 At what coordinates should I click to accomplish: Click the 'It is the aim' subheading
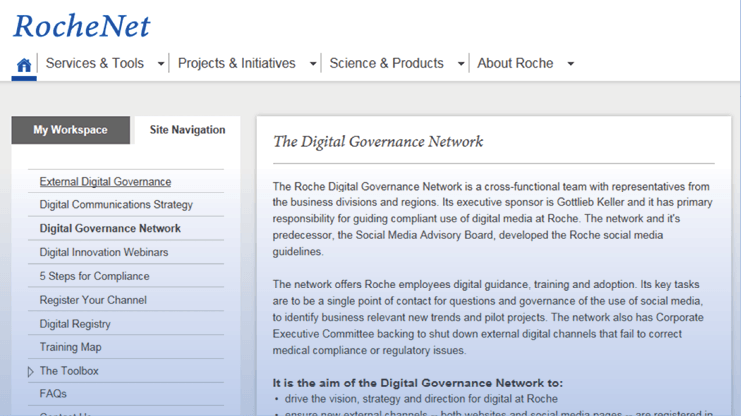pyautogui.click(x=418, y=383)
